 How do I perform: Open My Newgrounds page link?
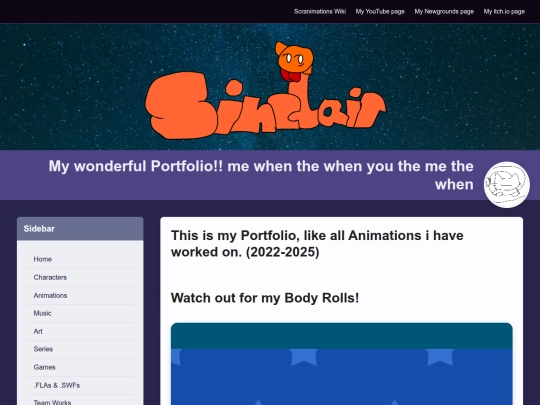[444, 11]
